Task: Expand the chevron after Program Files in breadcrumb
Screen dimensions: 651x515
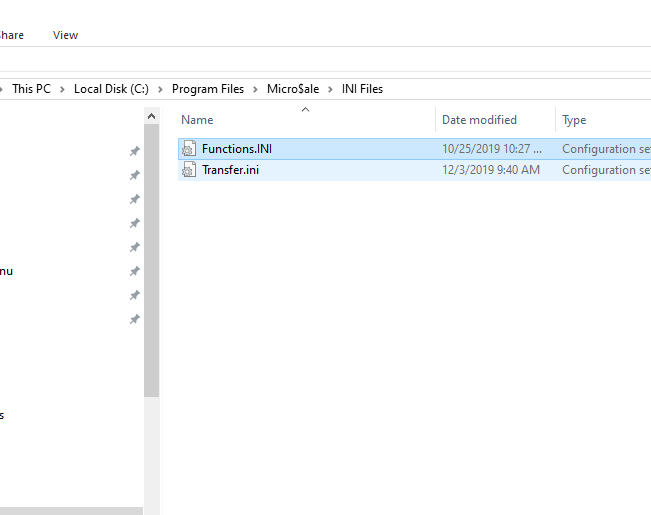Action: [255, 89]
